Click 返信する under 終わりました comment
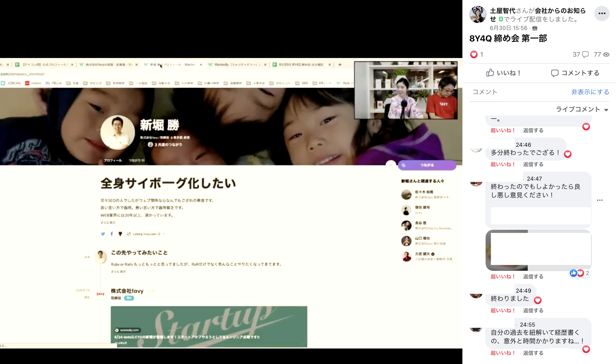 [x=533, y=311]
